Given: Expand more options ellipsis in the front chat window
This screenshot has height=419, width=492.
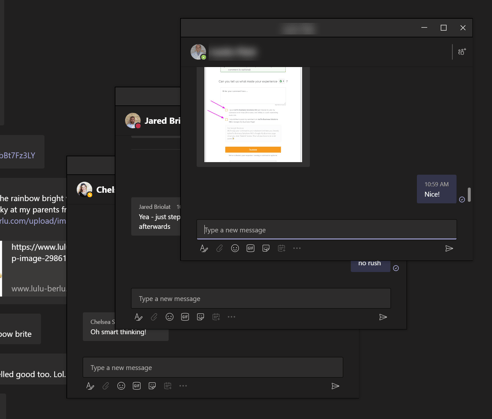Looking at the screenshot, I should (x=297, y=248).
